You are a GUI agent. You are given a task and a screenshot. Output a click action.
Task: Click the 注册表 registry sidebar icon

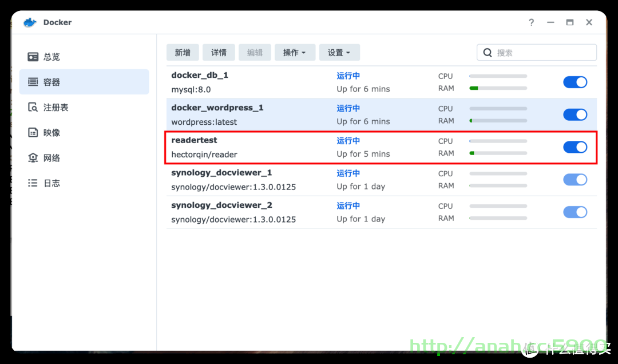click(x=33, y=107)
